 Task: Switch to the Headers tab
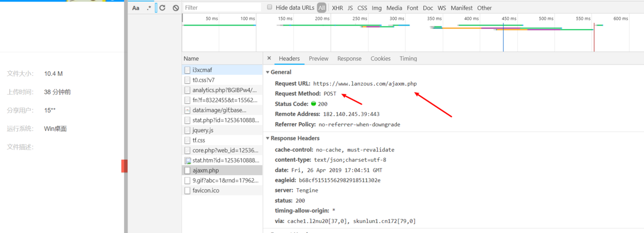289,58
